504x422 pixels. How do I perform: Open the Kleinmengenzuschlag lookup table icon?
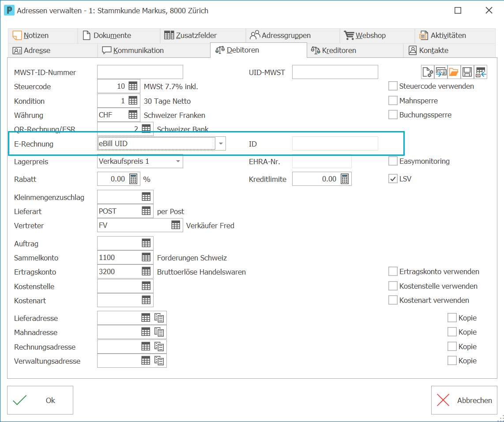point(146,197)
